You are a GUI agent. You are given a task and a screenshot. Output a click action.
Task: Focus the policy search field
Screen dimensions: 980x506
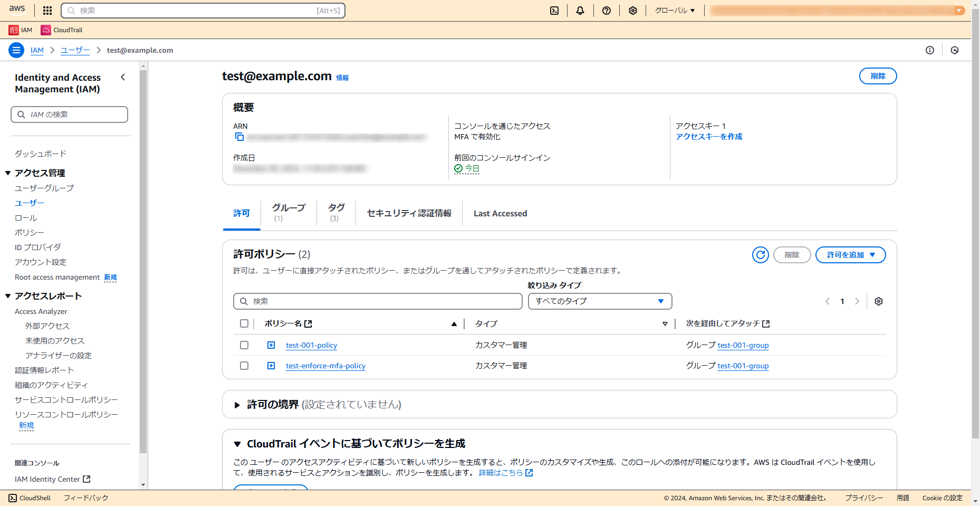tap(378, 301)
